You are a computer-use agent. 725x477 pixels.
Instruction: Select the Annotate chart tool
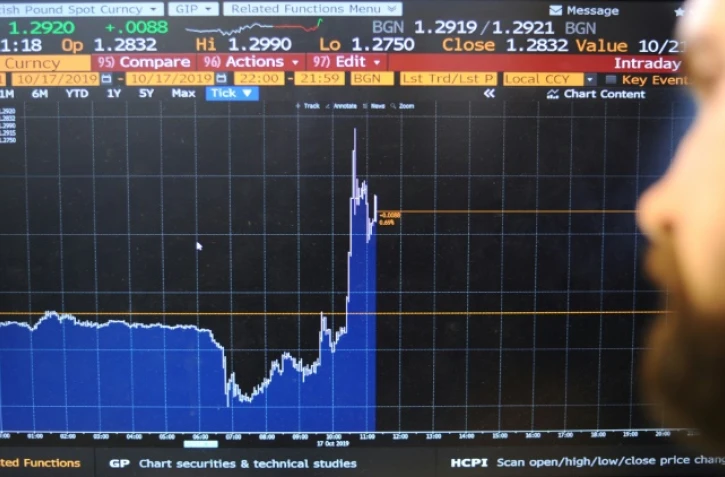(341, 106)
